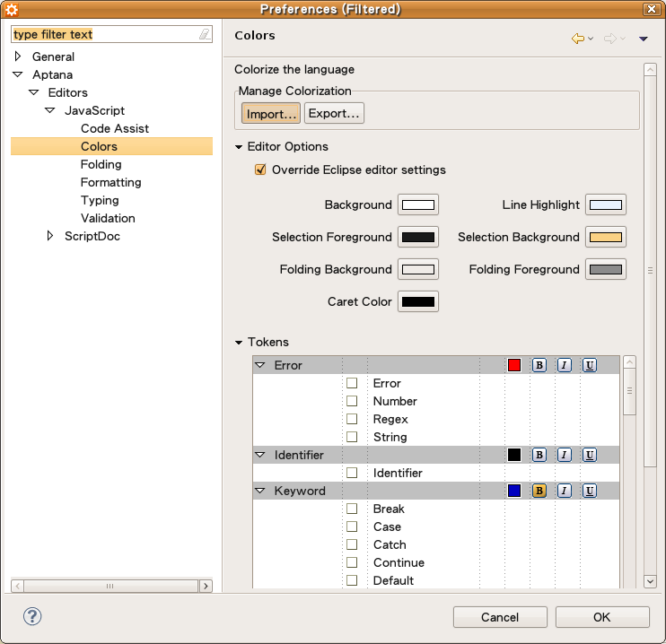The image size is (666, 644).
Task: Collapse the Editors tree node
Action: click(34, 92)
